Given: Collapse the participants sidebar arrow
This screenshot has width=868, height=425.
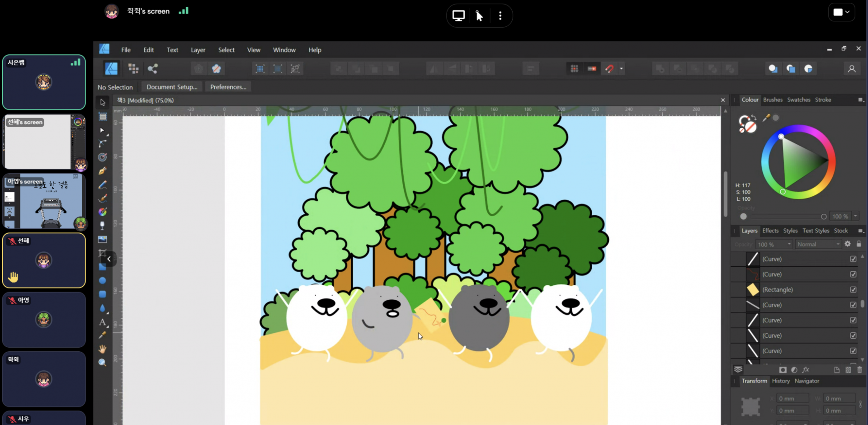Looking at the screenshot, I should [109, 259].
